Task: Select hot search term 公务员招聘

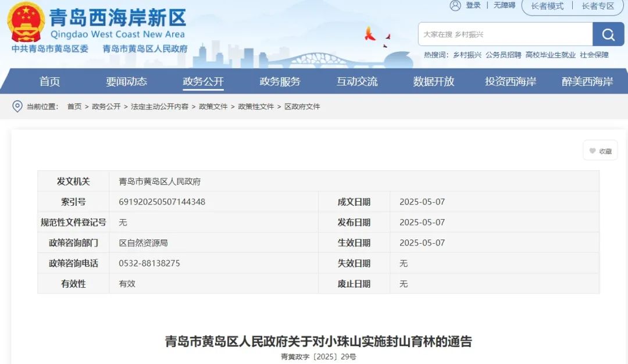Action: [x=504, y=55]
